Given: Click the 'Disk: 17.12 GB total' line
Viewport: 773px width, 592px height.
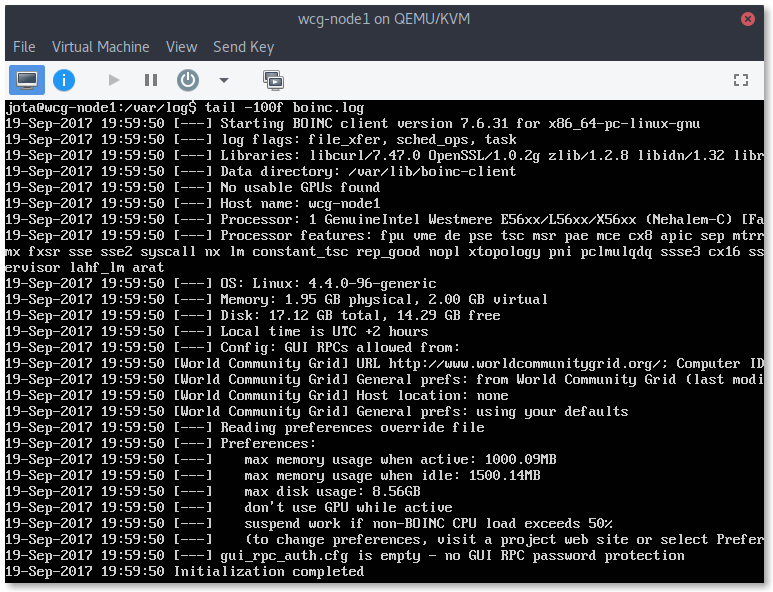Looking at the screenshot, I should (253, 315).
